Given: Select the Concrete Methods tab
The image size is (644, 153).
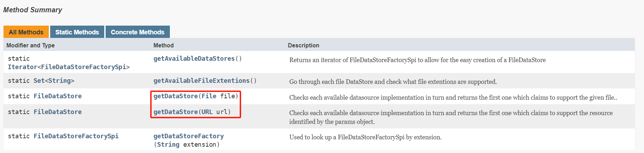Looking at the screenshot, I should point(138,32).
